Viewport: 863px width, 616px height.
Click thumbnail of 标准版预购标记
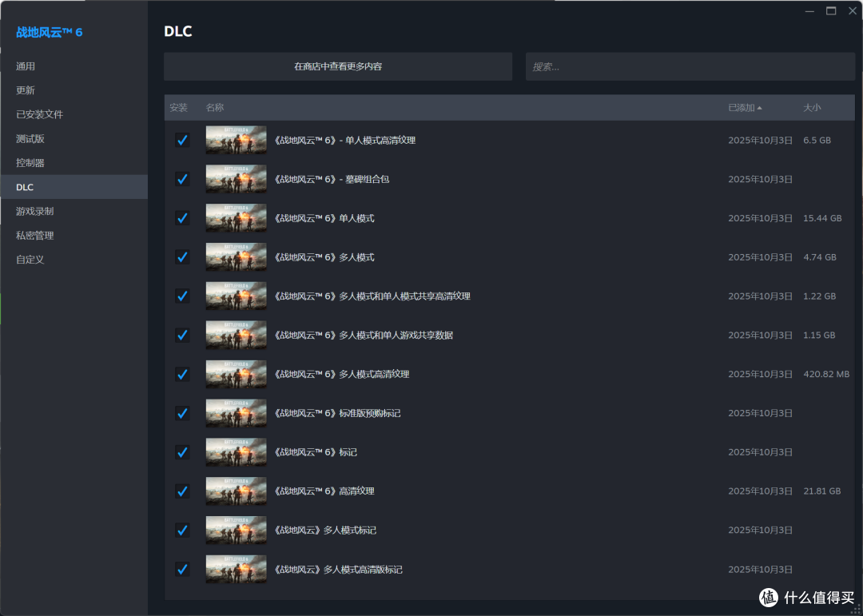[x=236, y=413]
